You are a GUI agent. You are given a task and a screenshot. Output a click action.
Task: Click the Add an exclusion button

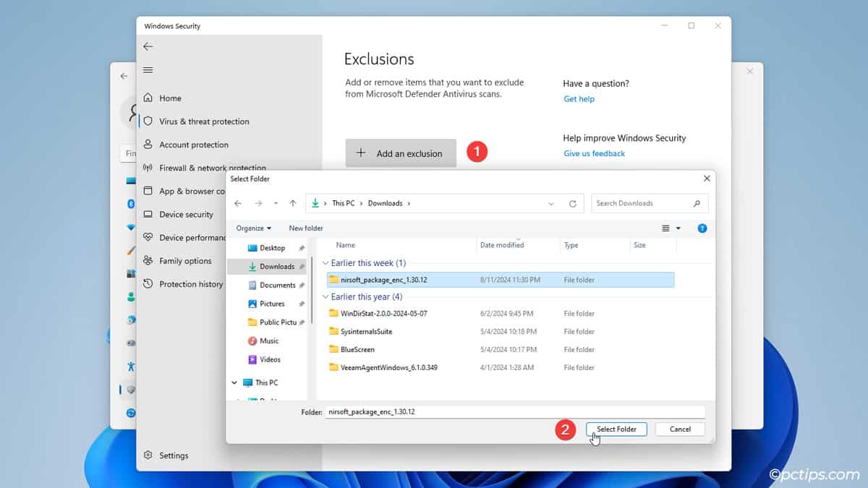point(401,153)
